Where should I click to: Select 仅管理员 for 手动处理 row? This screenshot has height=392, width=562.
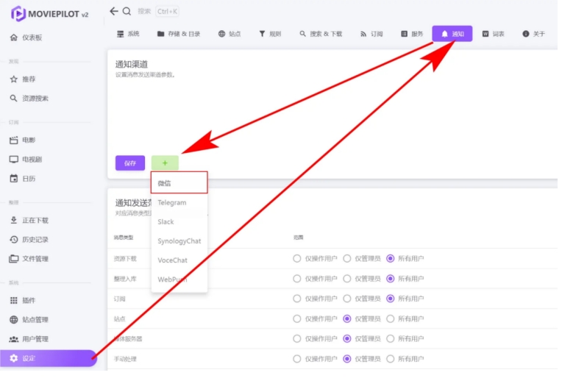347,359
